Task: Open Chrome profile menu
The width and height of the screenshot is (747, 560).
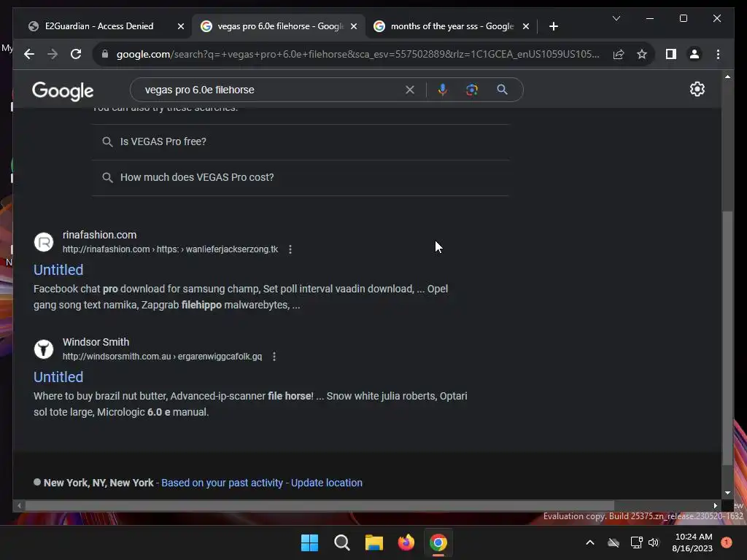Action: coord(694,54)
